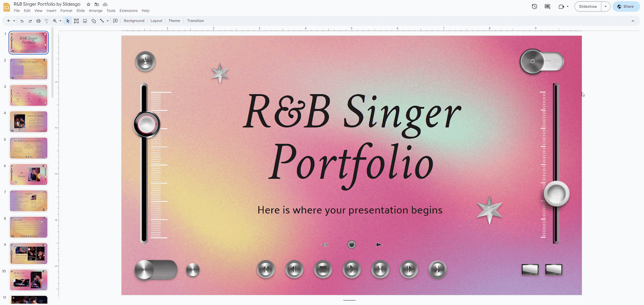Open the Edit menu

(x=27, y=11)
